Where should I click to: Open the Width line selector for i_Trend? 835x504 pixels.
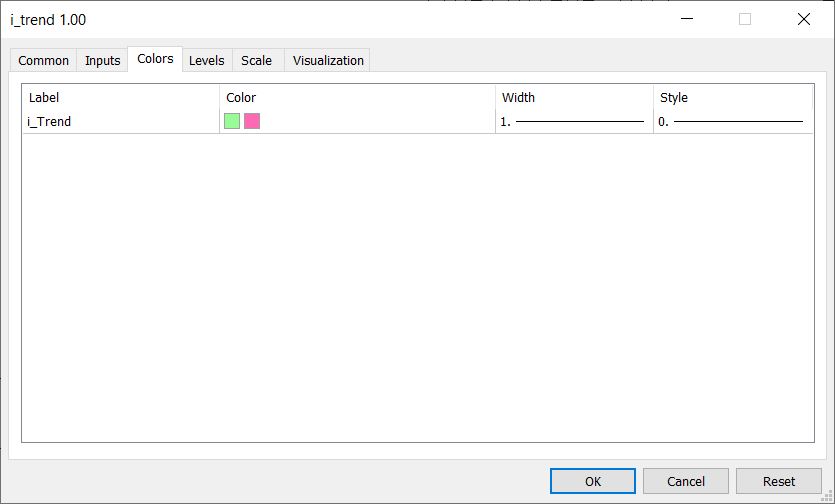574,121
